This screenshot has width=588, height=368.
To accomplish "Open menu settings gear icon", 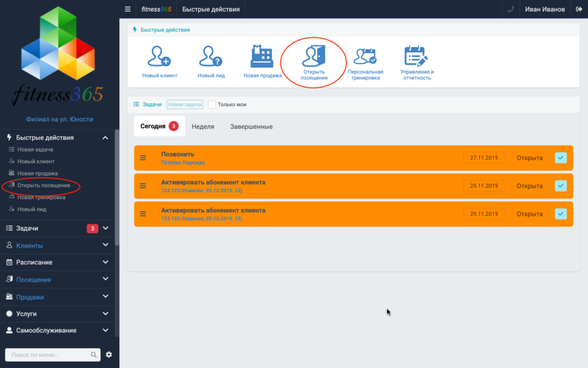I will (109, 354).
